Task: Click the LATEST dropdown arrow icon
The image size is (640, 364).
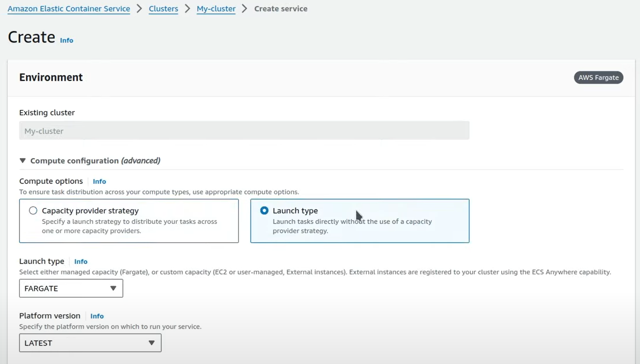Action: [151, 343]
